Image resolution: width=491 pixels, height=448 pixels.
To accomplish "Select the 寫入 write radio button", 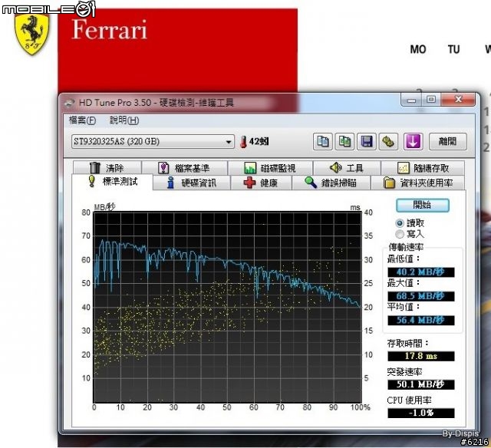I will (x=400, y=234).
